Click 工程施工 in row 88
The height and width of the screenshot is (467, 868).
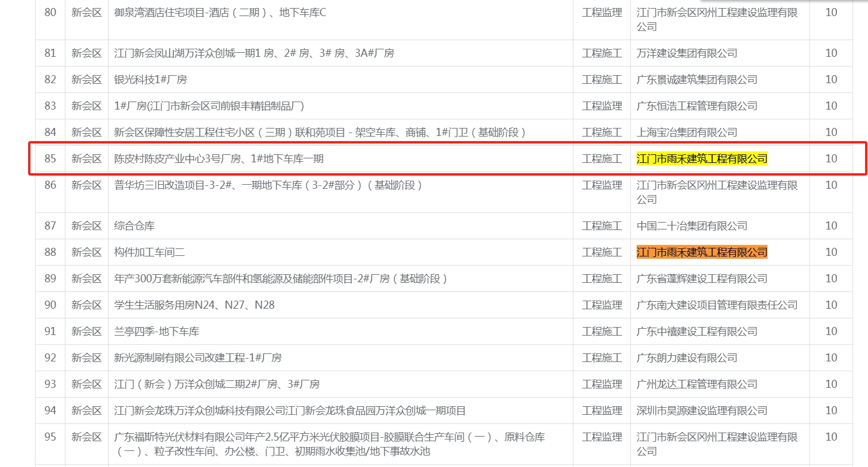[x=602, y=252]
